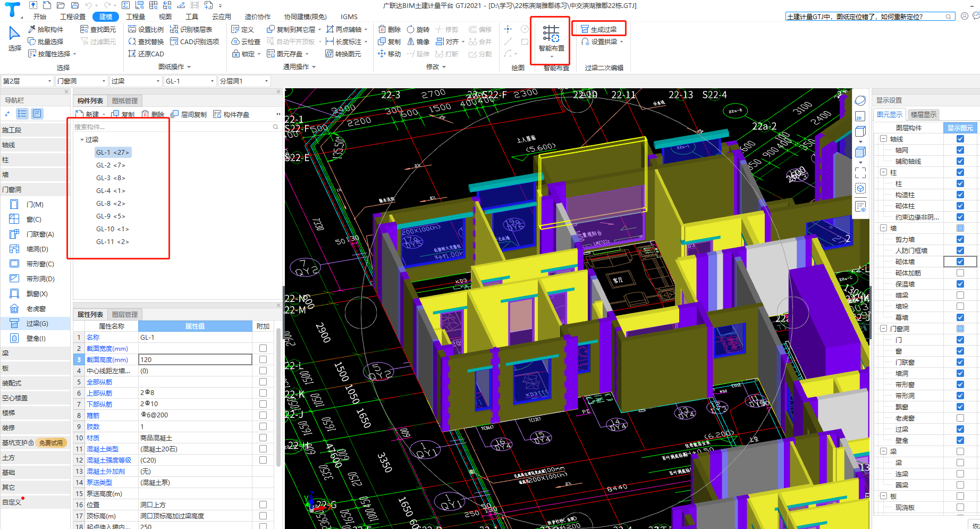Click the 生成过梁 generate lintel button
The image size is (980, 529).
pyautogui.click(x=599, y=29)
